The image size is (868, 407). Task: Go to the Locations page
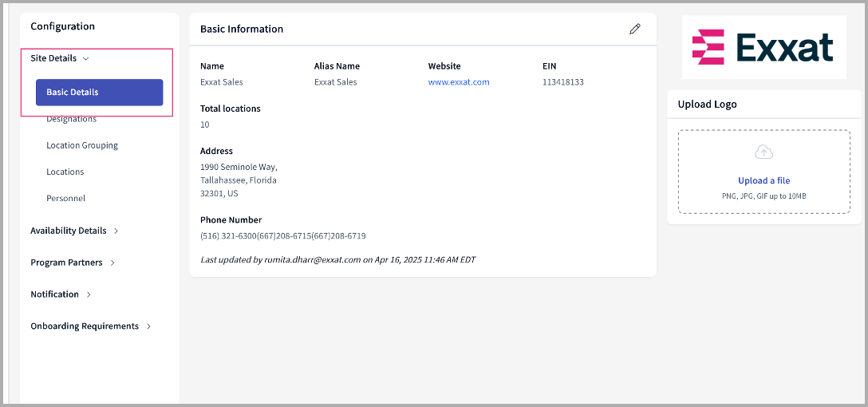[x=65, y=172]
